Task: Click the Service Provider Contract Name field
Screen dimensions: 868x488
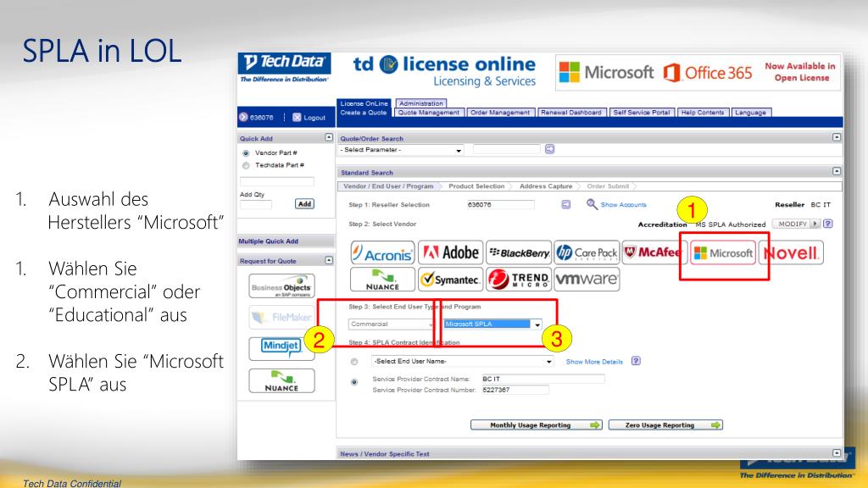Action: pyautogui.click(x=543, y=379)
